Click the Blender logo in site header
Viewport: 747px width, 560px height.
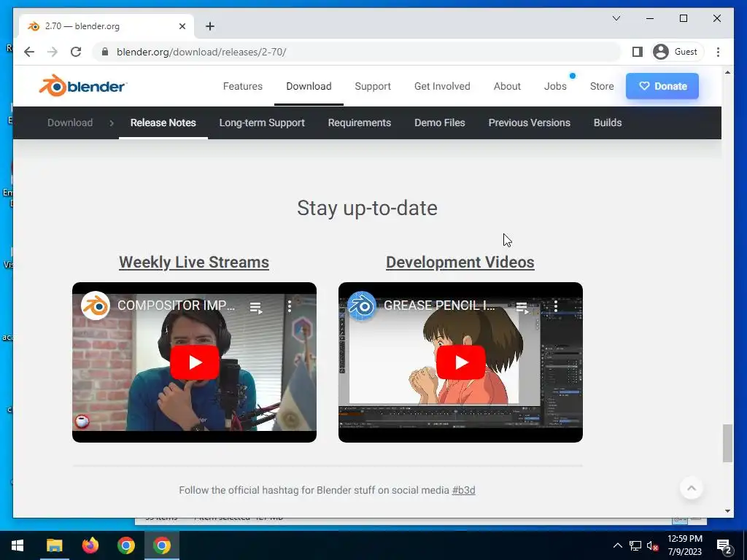(x=83, y=86)
